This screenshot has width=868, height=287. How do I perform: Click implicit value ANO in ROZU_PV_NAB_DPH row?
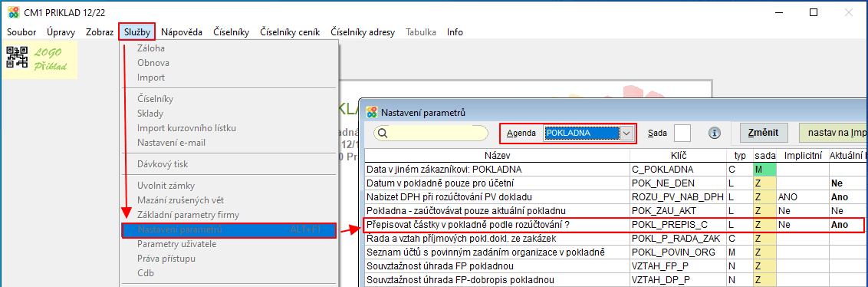(x=802, y=196)
